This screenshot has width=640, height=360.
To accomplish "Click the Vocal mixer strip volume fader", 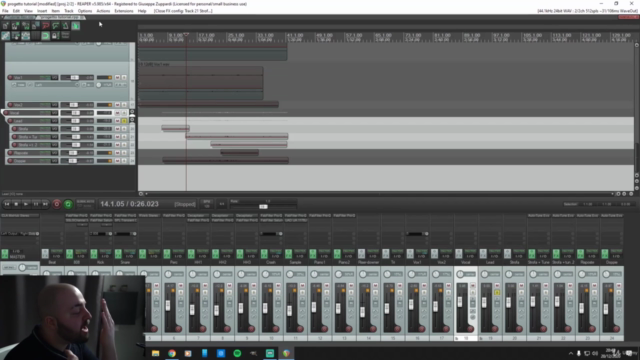I will pyautogui.click(x=460, y=302).
